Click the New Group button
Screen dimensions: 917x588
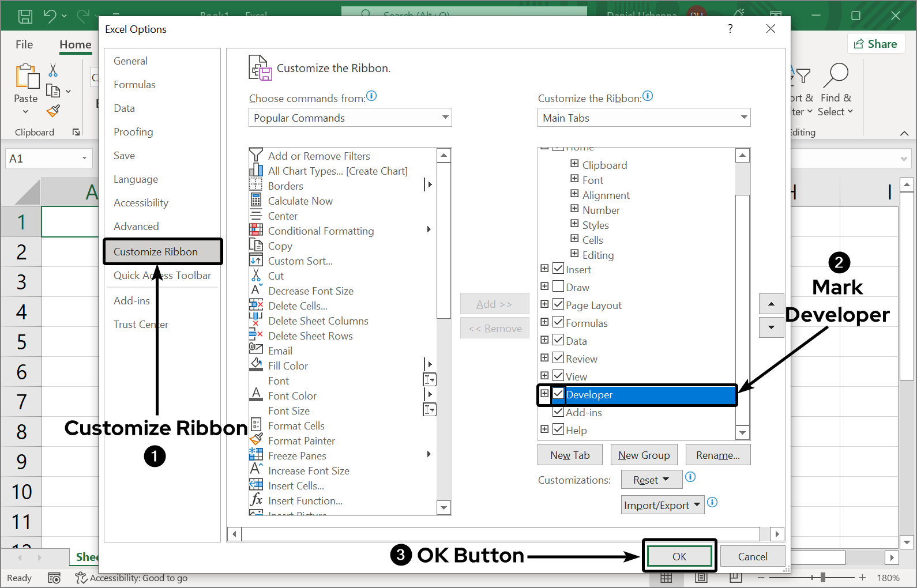pos(644,455)
